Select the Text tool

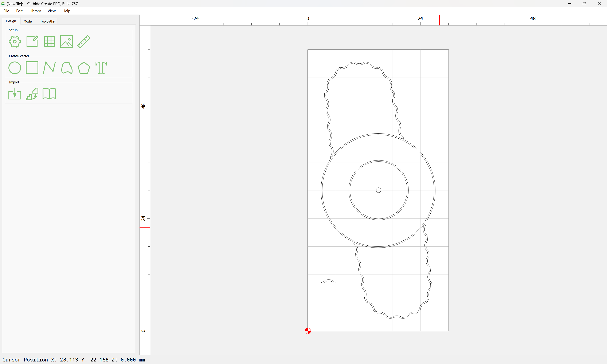(101, 68)
